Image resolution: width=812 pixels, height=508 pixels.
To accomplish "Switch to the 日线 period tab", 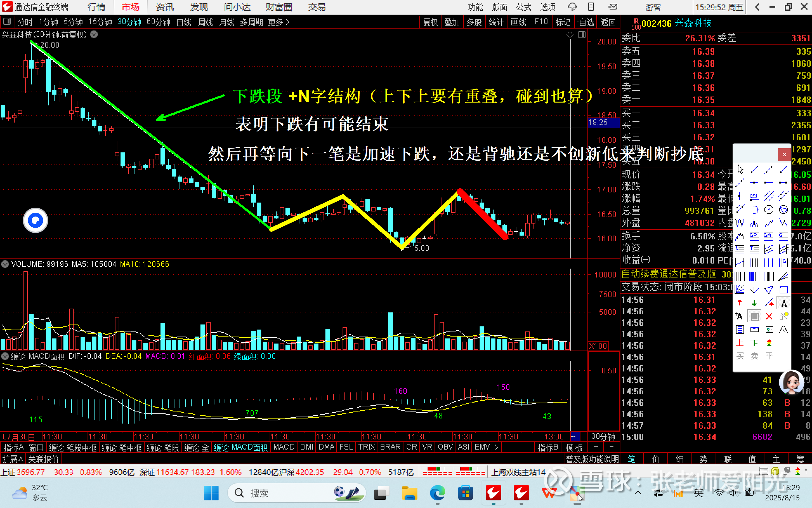I will 184,22.
